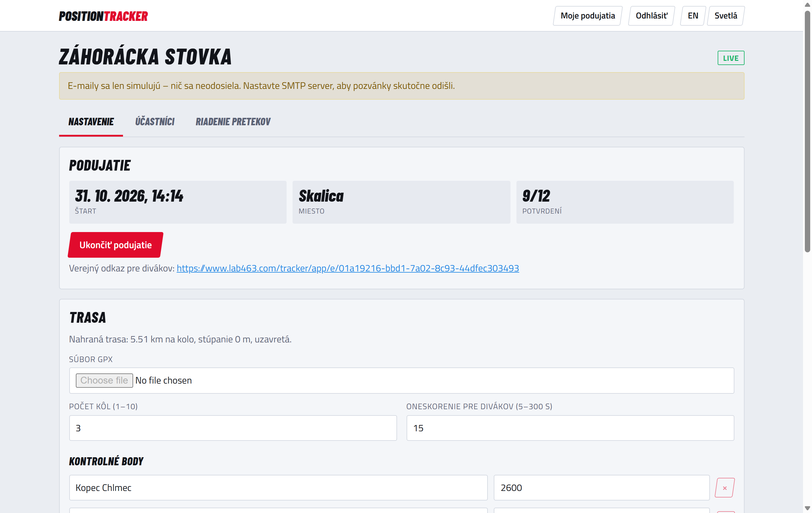The width and height of the screenshot is (812, 513).
Task: Click the PositionTracker logo
Action: pyautogui.click(x=103, y=16)
